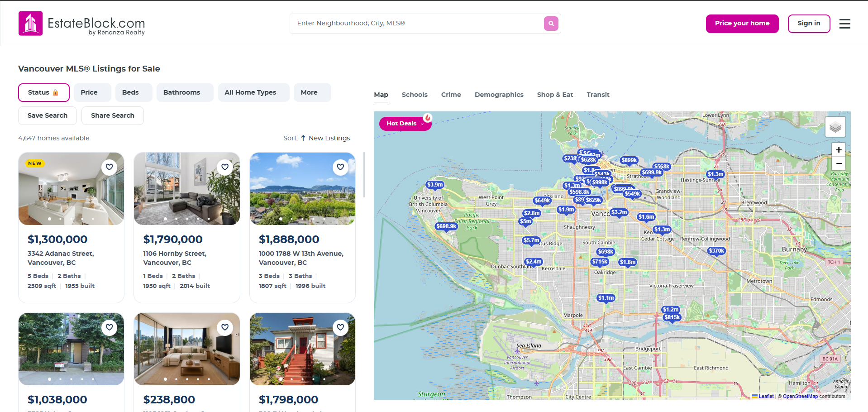Switch to the Shop & Eat tab
This screenshot has height=412, width=868.
coord(555,95)
